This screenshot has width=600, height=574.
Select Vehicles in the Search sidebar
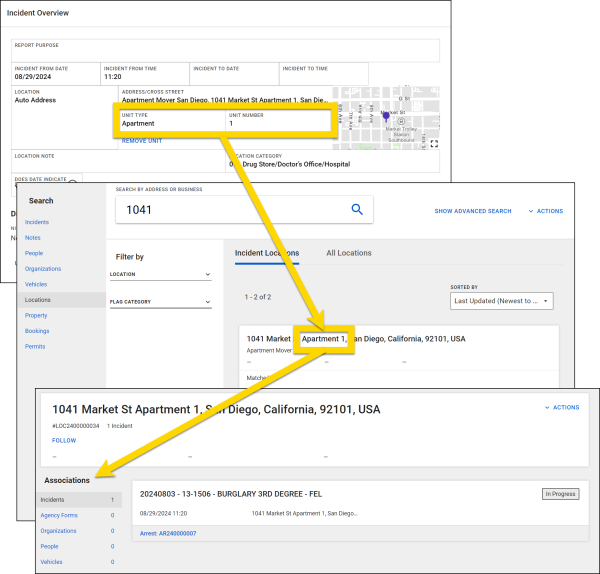pos(38,284)
